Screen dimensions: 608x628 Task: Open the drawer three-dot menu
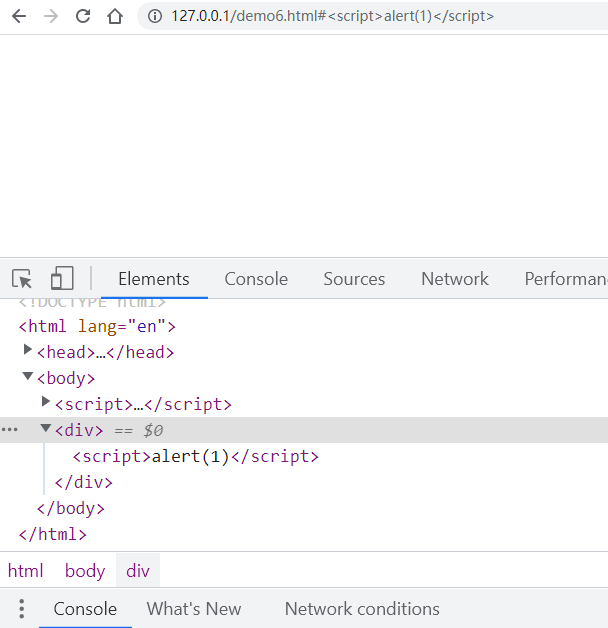(x=22, y=609)
